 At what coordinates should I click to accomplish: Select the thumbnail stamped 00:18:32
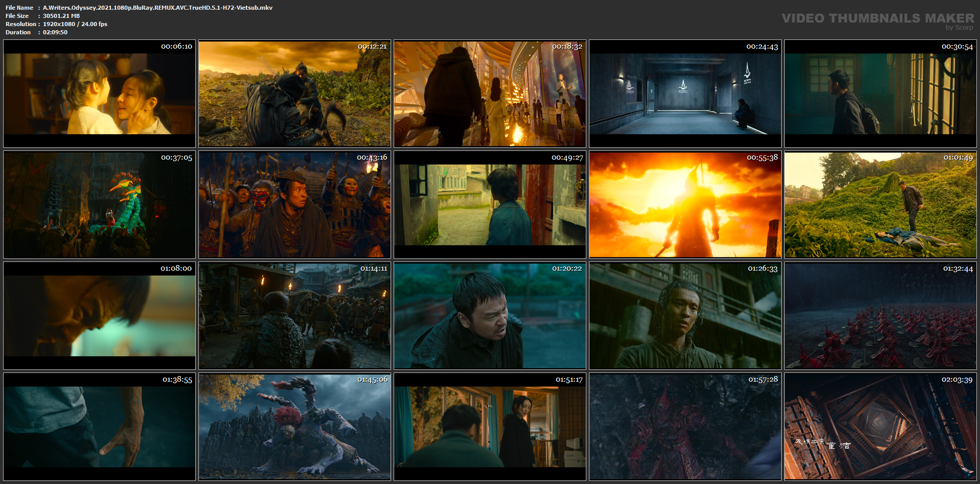490,94
